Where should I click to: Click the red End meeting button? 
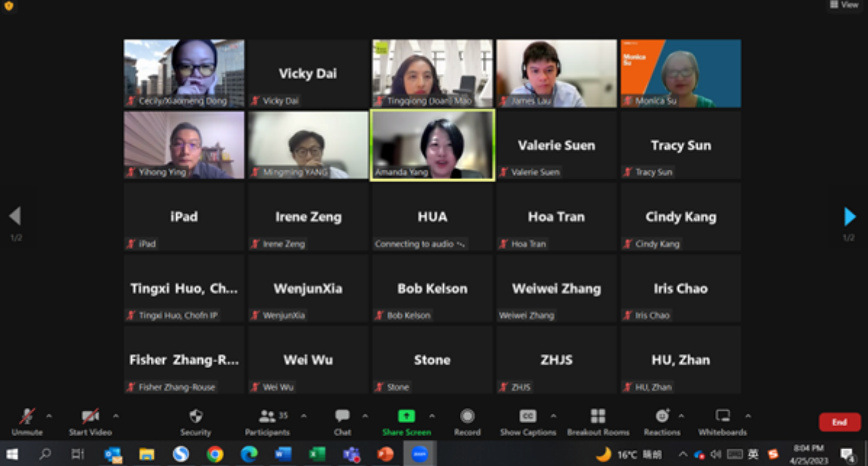[x=840, y=422]
